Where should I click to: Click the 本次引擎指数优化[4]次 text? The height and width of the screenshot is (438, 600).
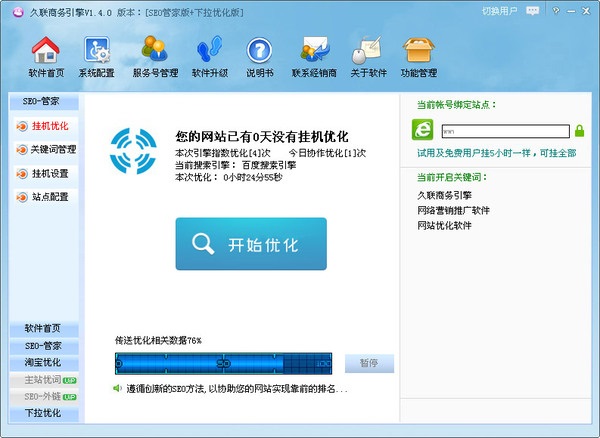(223, 153)
